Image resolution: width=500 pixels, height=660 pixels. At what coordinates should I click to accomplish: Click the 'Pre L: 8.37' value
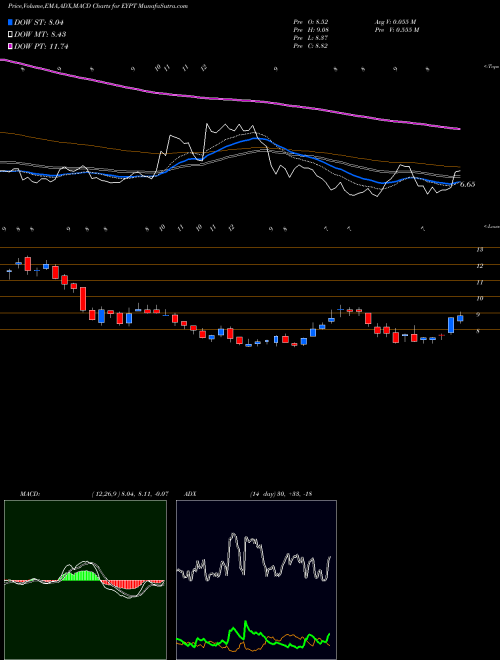311,38
